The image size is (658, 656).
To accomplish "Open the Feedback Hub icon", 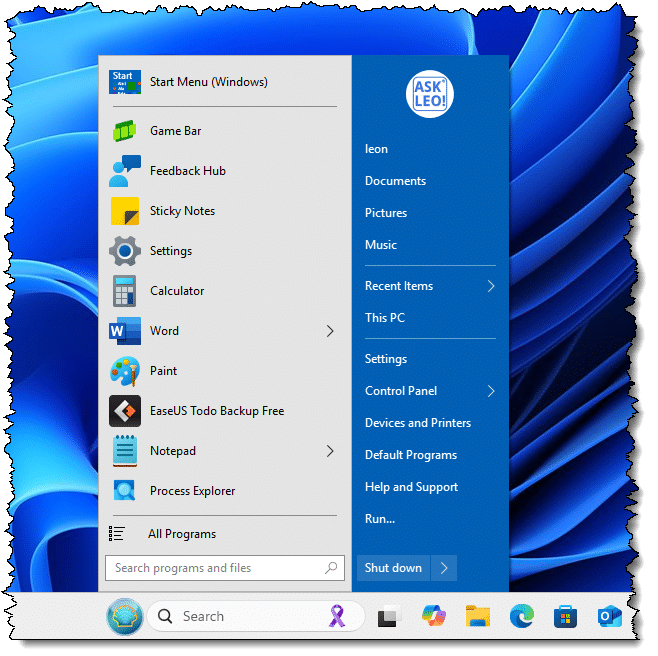I will [126, 172].
